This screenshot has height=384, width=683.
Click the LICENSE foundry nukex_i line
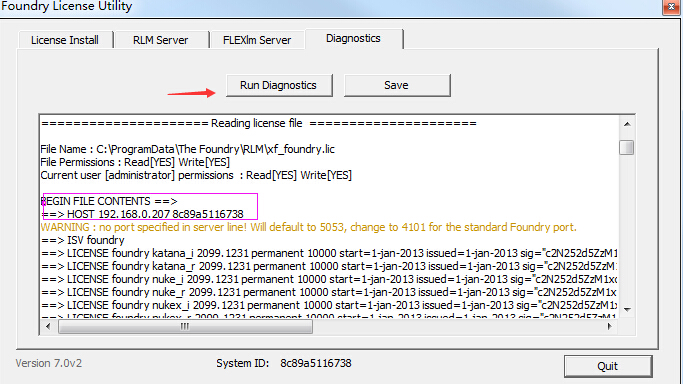pyautogui.click(x=329, y=305)
